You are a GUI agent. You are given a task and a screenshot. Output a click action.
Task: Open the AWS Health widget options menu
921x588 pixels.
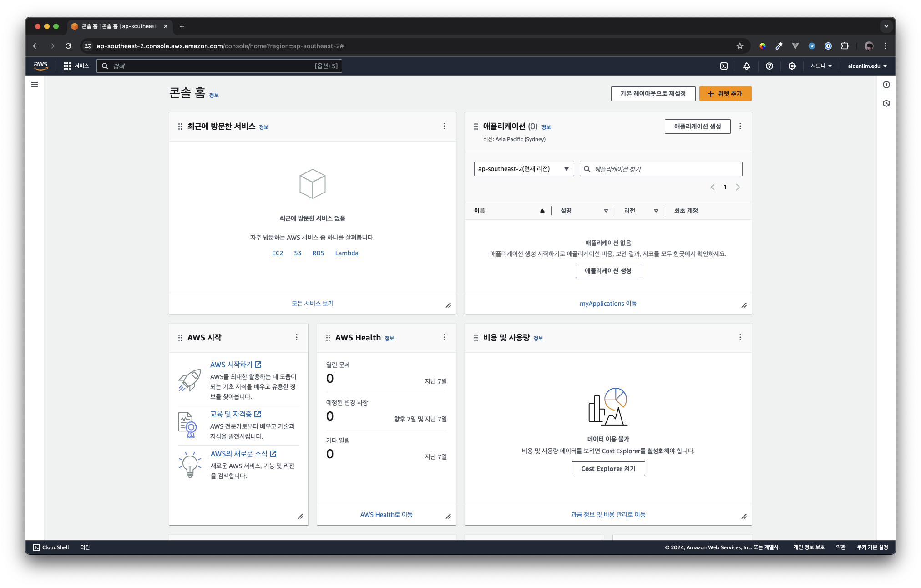(445, 337)
